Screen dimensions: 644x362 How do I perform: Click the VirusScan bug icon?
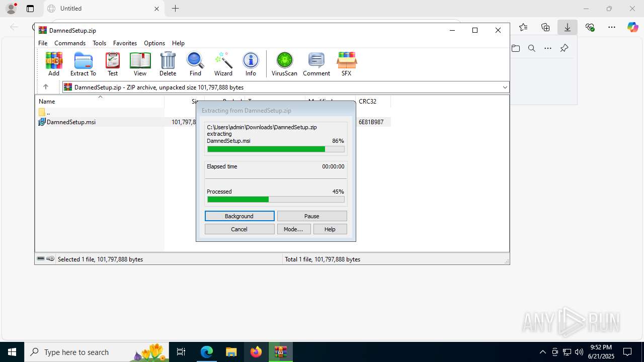pos(284,64)
